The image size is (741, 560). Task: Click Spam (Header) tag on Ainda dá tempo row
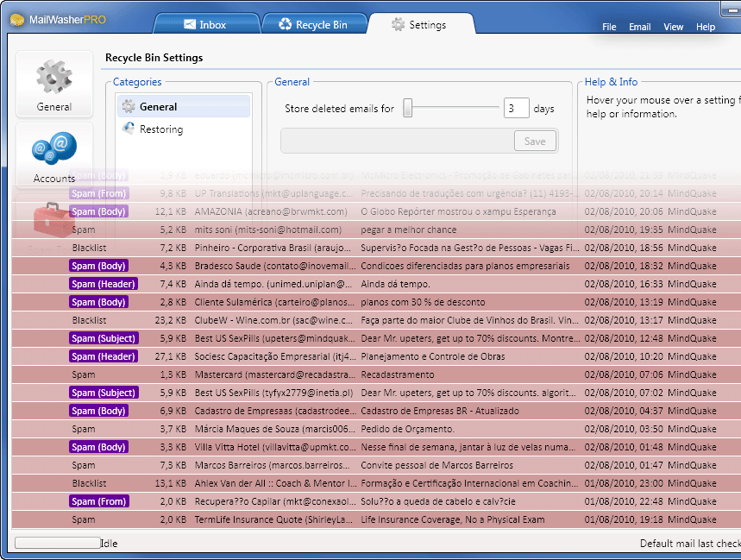(x=104, y=284)
